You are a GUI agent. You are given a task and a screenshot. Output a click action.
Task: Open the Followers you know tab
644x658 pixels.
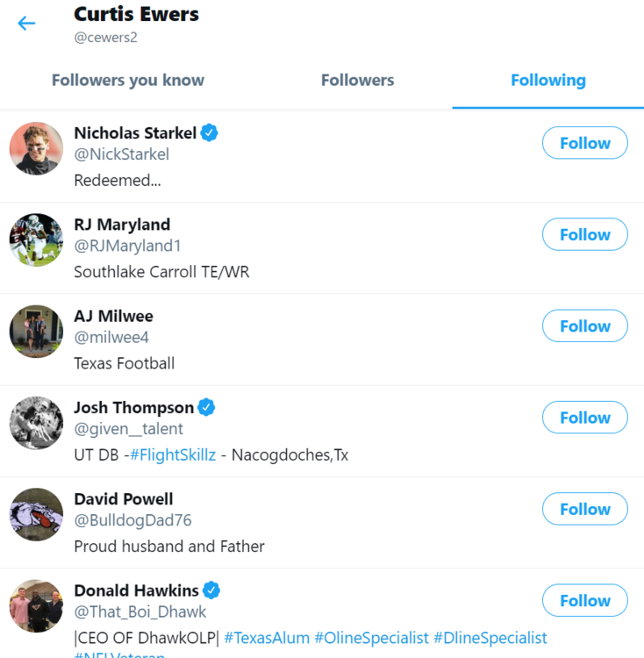pyautogui.click(x=128, y=81)
